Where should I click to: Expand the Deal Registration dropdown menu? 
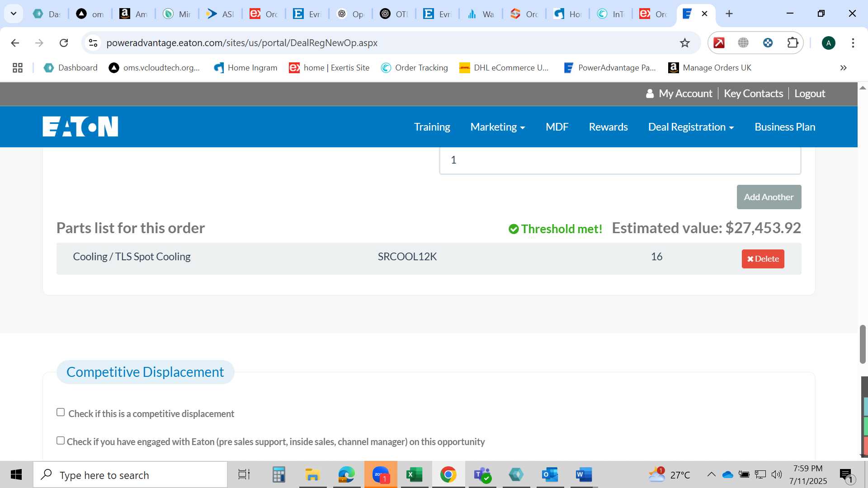[691, 127]
